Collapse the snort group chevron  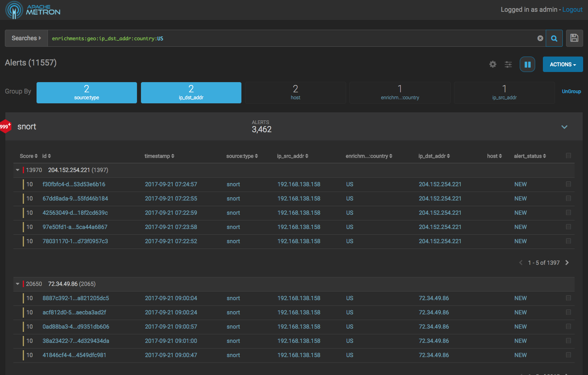(564, 127)
